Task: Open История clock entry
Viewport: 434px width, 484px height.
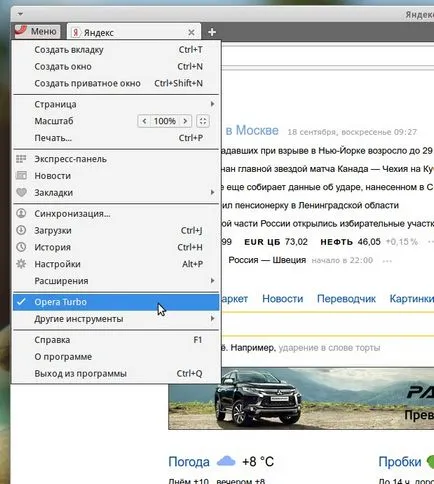Action: 116,247
